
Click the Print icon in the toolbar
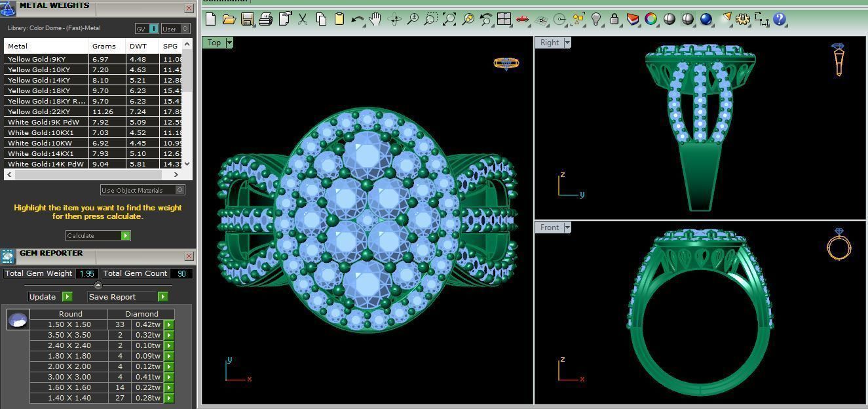[265, 19]
